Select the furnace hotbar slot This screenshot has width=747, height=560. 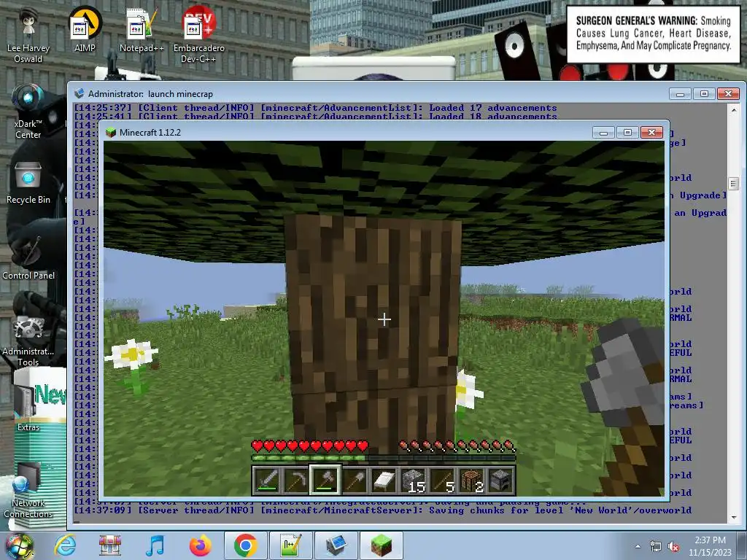pyautogui.click(x=500, y=480)
